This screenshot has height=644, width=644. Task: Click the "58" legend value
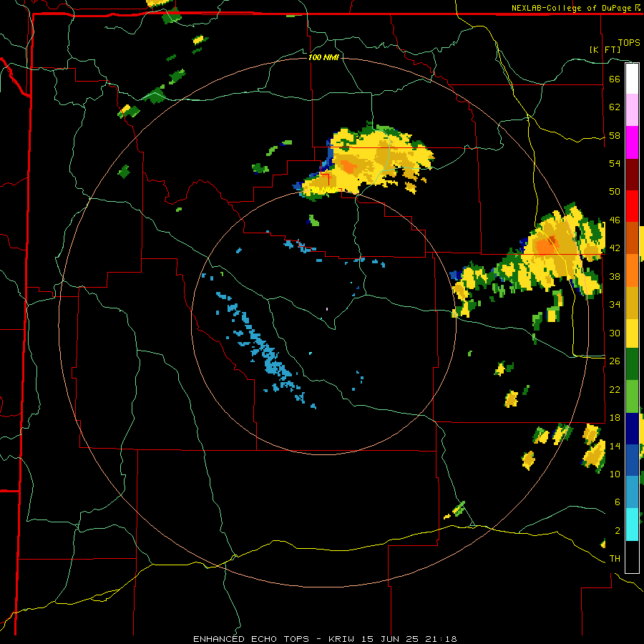[x=615, y=135]
